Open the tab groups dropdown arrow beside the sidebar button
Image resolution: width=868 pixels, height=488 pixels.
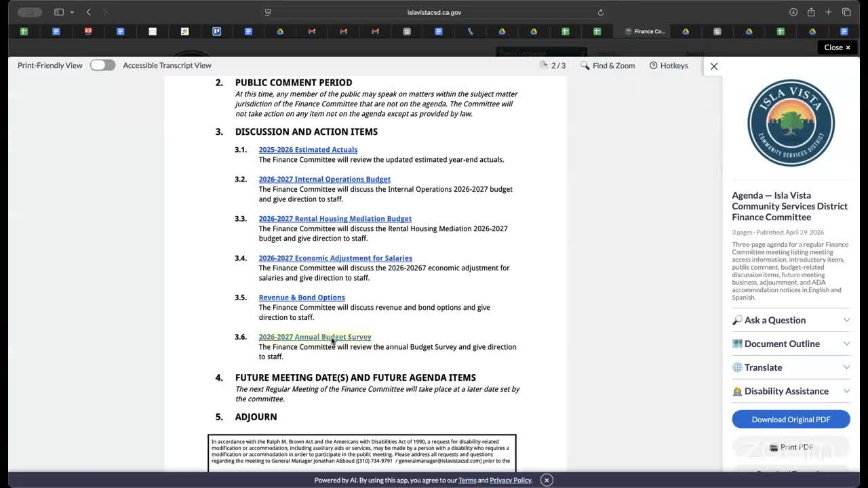coord(72,12)
